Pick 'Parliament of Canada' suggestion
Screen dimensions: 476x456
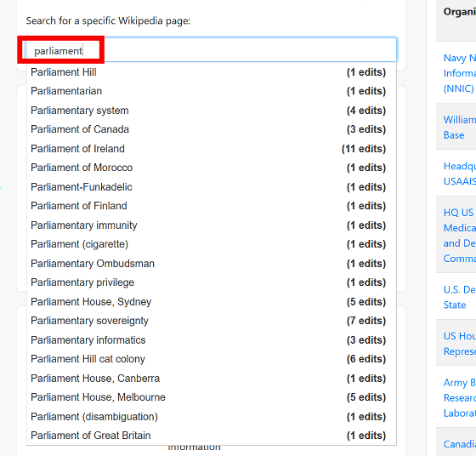click(212, 129)
